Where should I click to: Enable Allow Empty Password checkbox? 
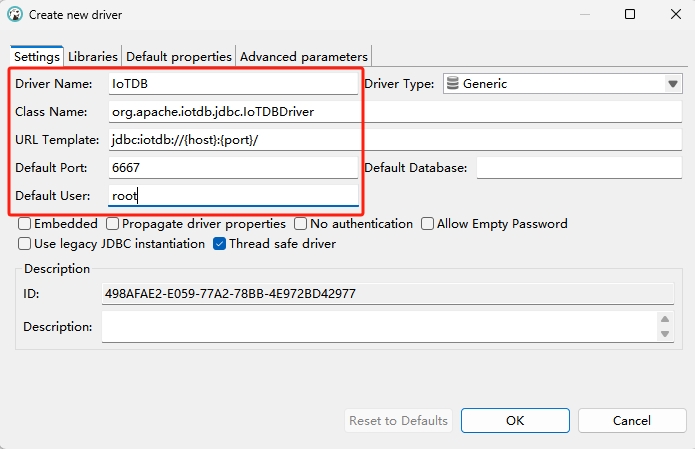point(428,224)
